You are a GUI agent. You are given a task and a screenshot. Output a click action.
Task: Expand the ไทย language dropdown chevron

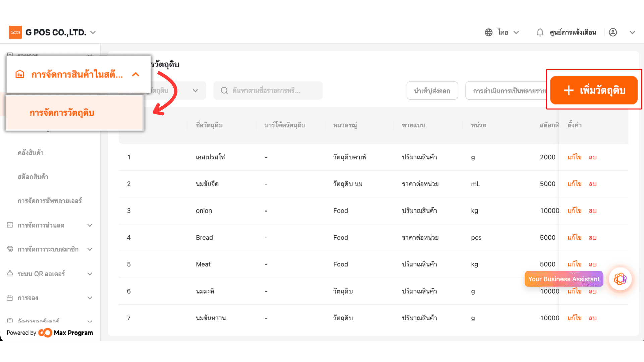[516, 32]
